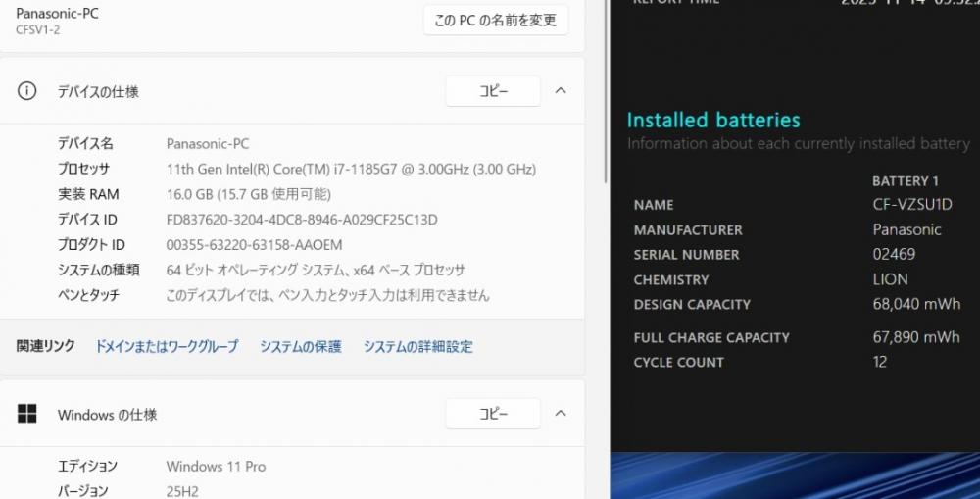
Task: Copy the Windows specifications
Action: point(493,414)
